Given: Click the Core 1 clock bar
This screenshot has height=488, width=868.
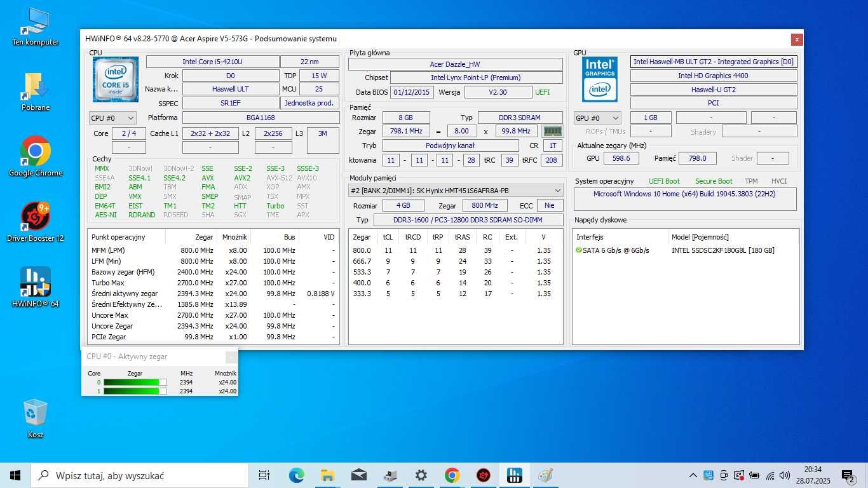Looking at the screenshot, I should click(x=135, y=391).
